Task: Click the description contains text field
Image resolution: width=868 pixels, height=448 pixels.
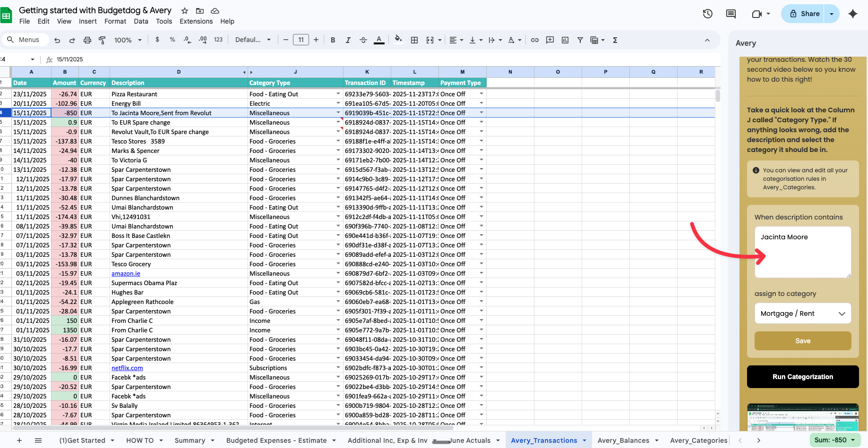Action: (x=802, y=252)
